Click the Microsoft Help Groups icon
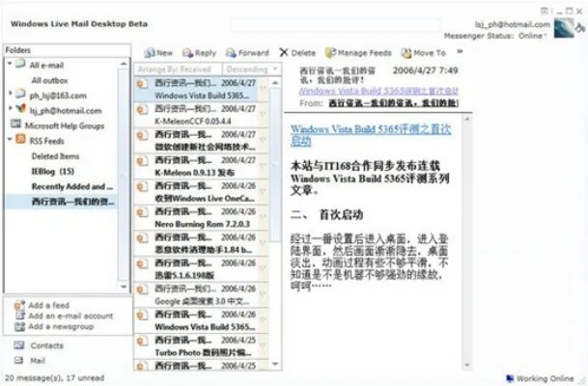Image resolution: width=588 pixels, height=386 pixels. tap(15, 124)
